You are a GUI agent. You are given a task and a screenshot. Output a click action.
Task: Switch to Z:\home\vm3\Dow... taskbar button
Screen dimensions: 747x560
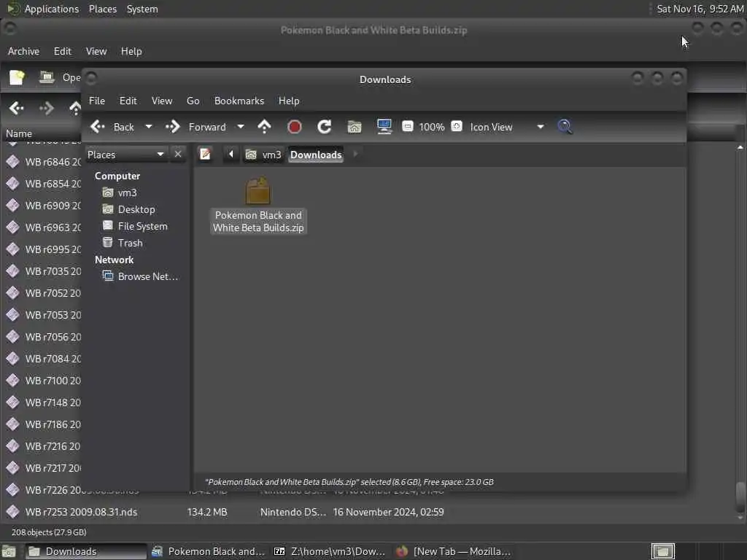point(330,551)
